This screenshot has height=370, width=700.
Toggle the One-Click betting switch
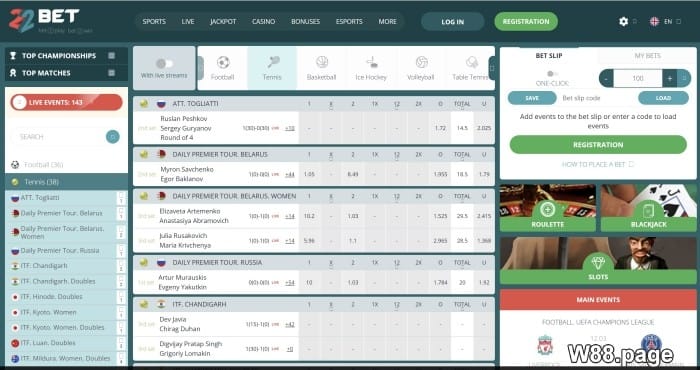point(552,74)
